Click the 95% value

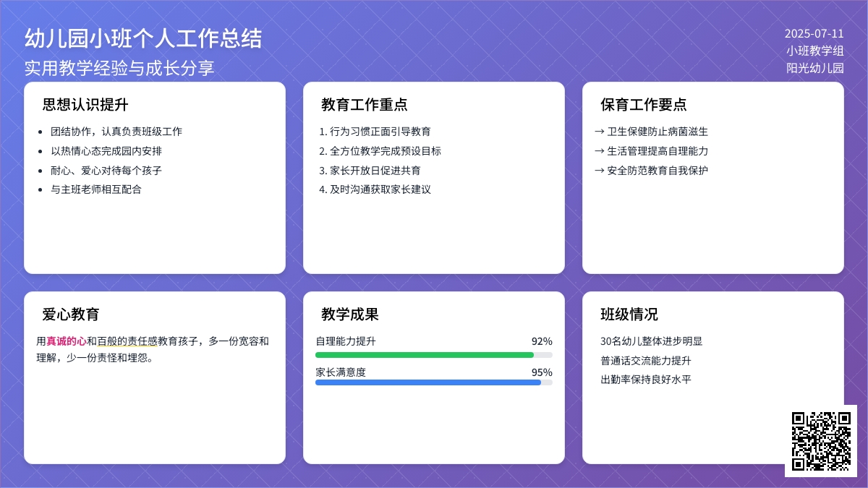542,372
